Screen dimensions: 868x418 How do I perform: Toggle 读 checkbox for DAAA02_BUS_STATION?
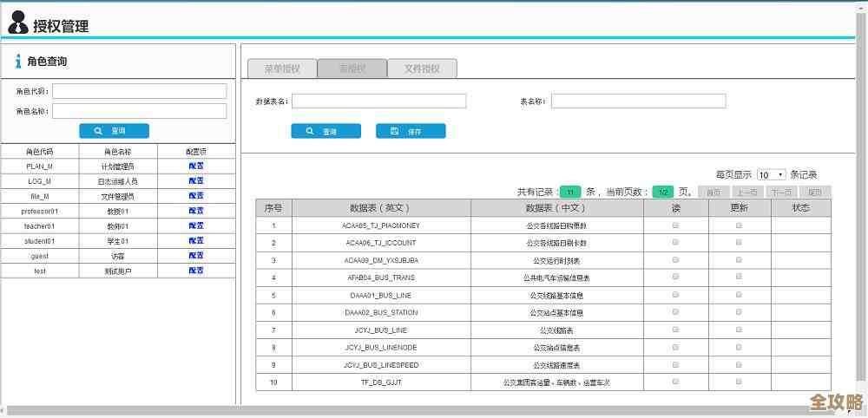coord(675,312)
